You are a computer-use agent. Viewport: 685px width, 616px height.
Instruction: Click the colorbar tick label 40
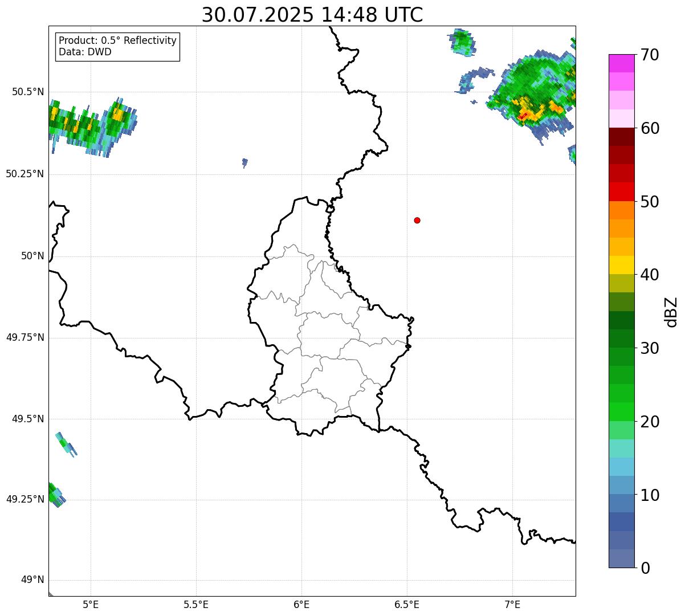click(650, 275)
